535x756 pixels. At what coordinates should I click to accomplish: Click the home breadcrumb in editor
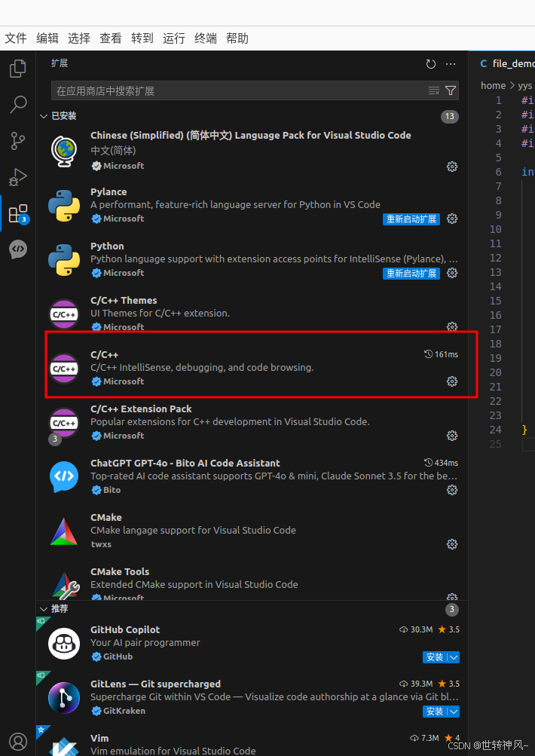pos(493,85)
